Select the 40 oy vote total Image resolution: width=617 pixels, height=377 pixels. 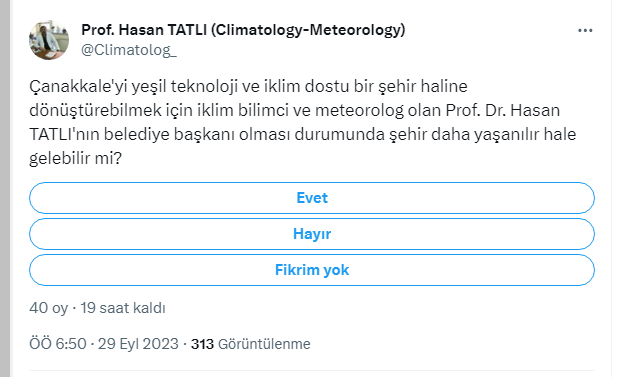click(48, 308)
